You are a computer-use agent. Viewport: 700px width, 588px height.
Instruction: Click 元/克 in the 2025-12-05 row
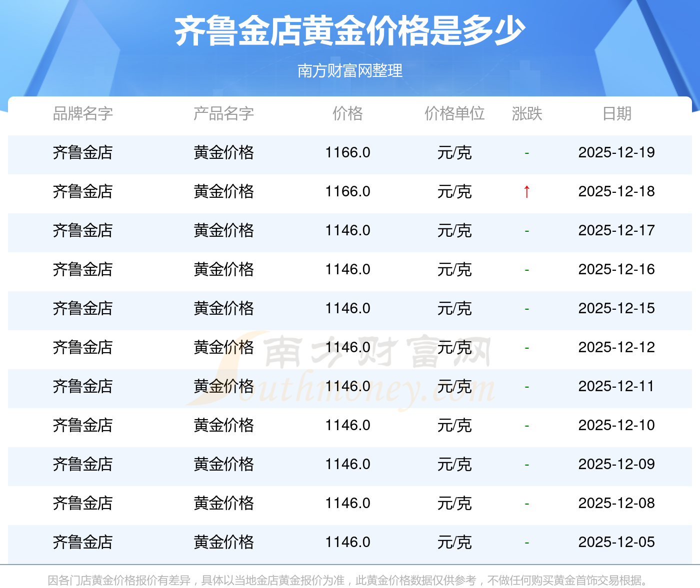pyautogui.click(x=454, y=542)
